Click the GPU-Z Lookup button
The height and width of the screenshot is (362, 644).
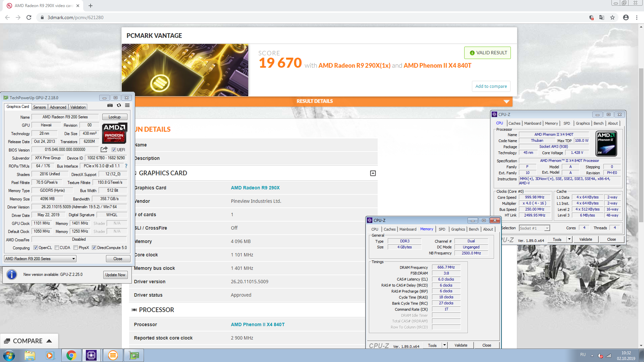tap(114, 117)
